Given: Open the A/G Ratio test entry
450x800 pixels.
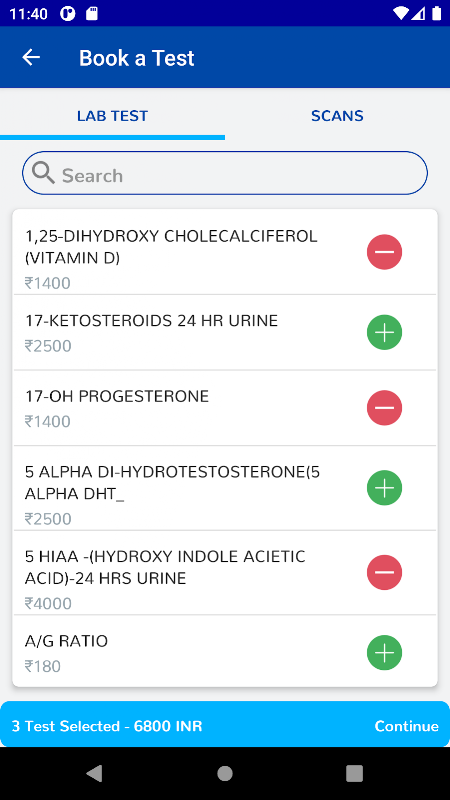Looking at the screenshot, I should point(225,652).
